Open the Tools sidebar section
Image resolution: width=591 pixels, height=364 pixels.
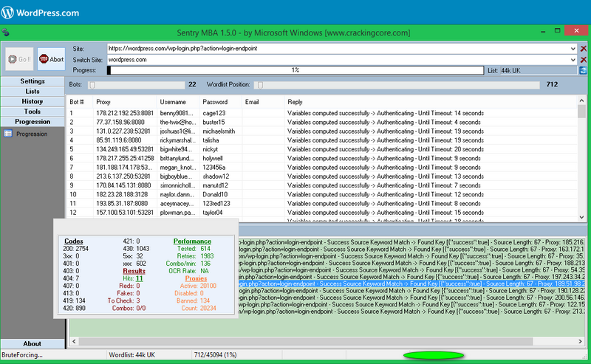point(33,111)
